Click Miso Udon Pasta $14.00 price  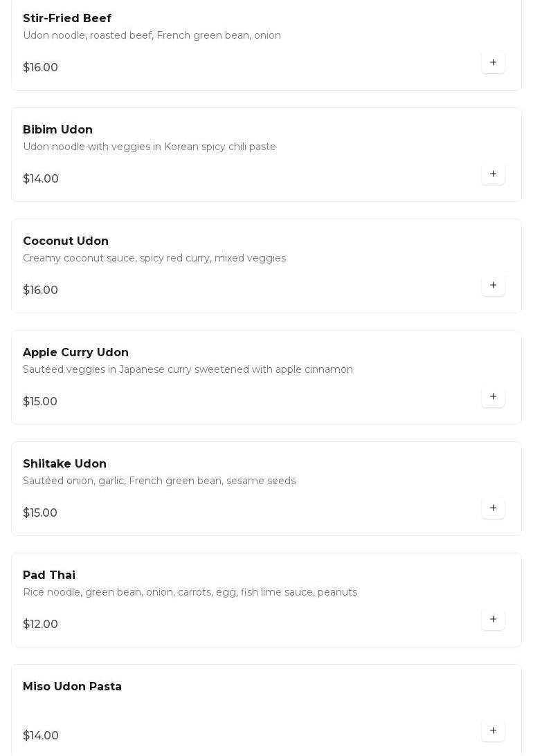(41, 736)
